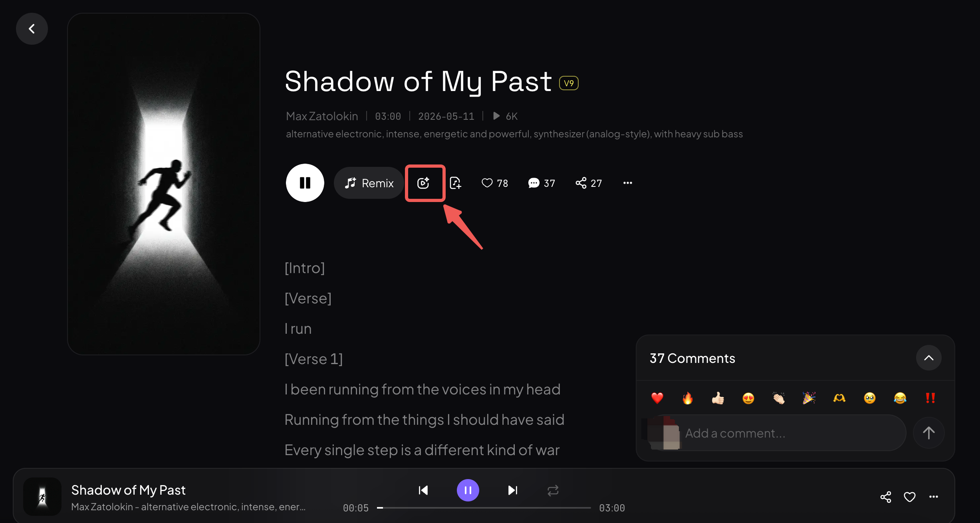The image size is (980, 523).
Task: Share the song showing 27 shares
Action: [x=589, y=183]
